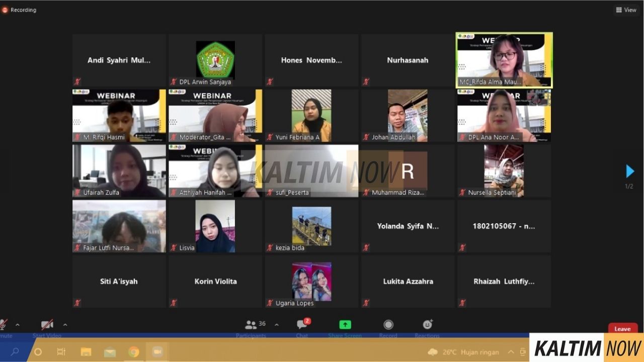644x362 pixels.
Task: Select the Korin Violita participant tile
Action: 215,282
